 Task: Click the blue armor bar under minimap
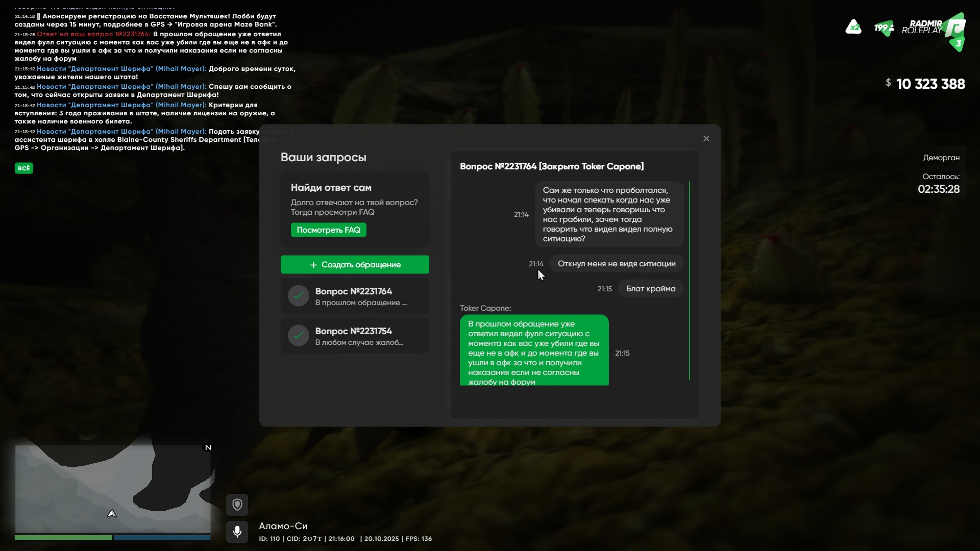(x=162, y=537)
